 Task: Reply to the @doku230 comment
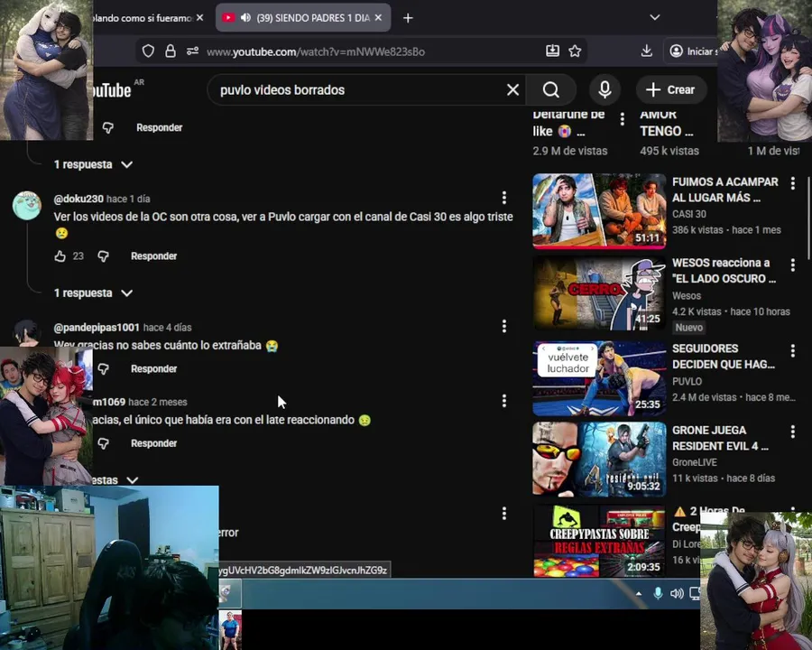153,256
